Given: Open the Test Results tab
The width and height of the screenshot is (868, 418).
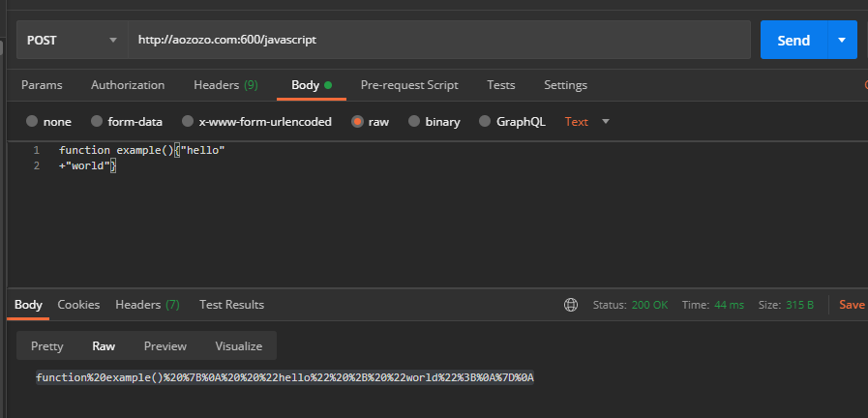Looking at the screenshot, I should (232, 305).
